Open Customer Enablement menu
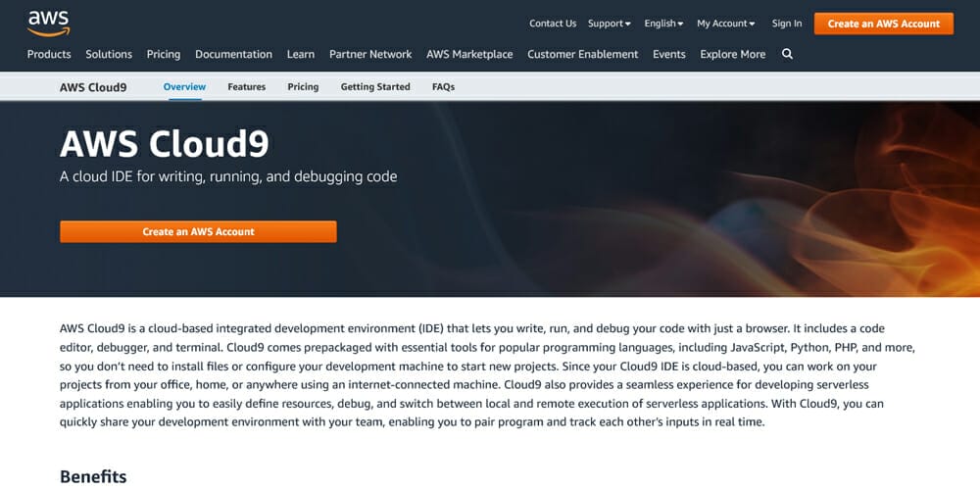Screen dimensions: 980x490 coord(582,54)
